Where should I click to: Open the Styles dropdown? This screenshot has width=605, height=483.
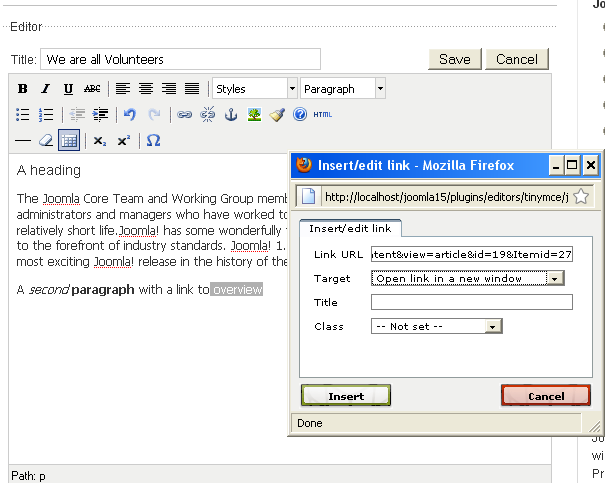pyautogui.click(x=255, y=89)
